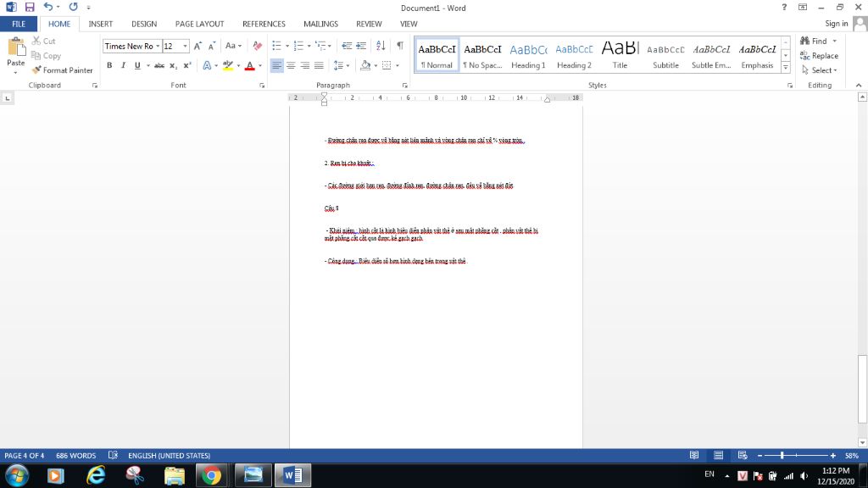Open the Paragraph dialog launcher
Viewport: 868px width, 488px height.
point(404,86)
